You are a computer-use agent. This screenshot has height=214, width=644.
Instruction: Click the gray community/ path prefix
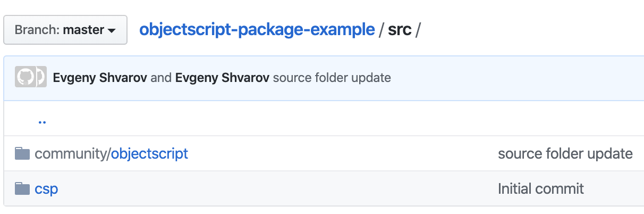coord(73,154)
